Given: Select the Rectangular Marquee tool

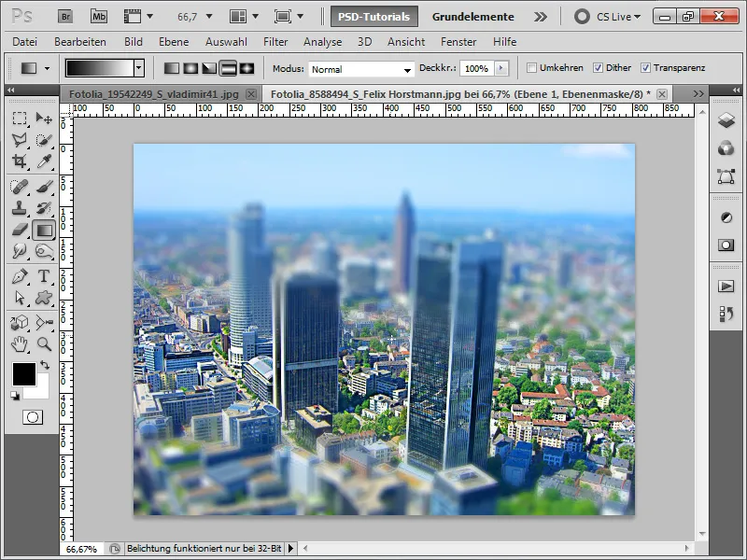Looking at the screenshot, I should click(x=20, y=119).
